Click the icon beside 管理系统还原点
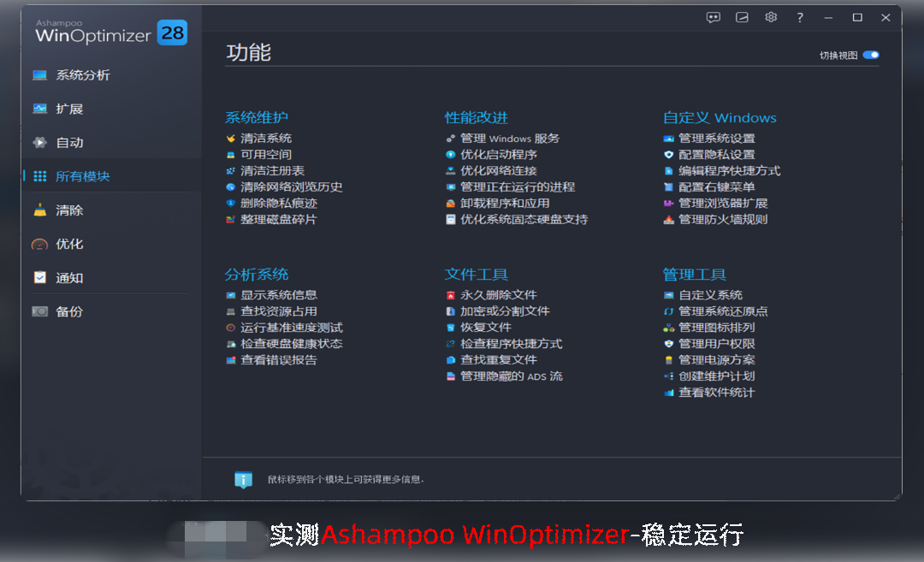 coord(668,311)
